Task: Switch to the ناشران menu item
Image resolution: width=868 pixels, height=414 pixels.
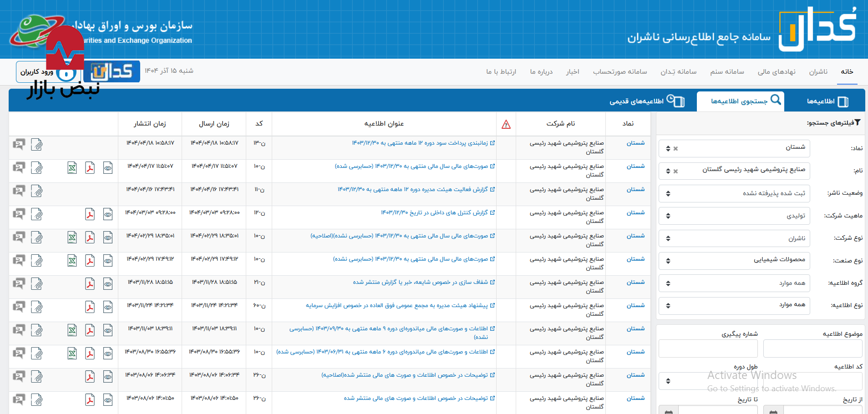Action: (818, 71)
